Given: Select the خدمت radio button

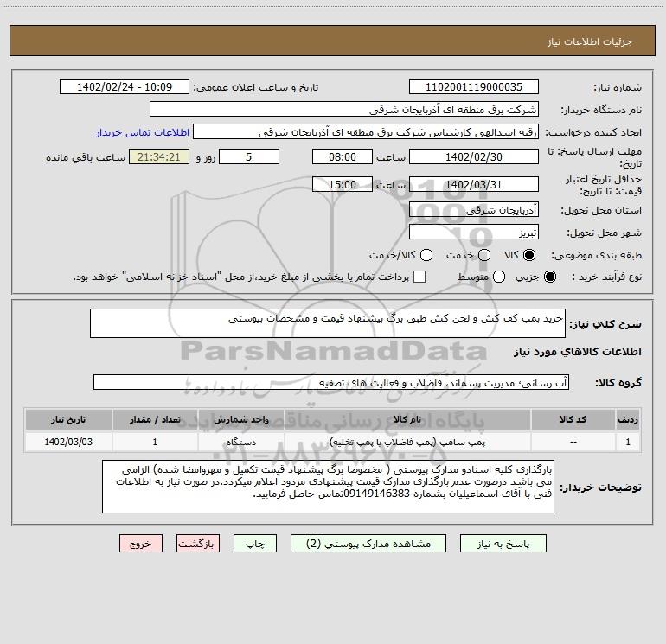Looking at the screenshot, I should click(484, 255).
